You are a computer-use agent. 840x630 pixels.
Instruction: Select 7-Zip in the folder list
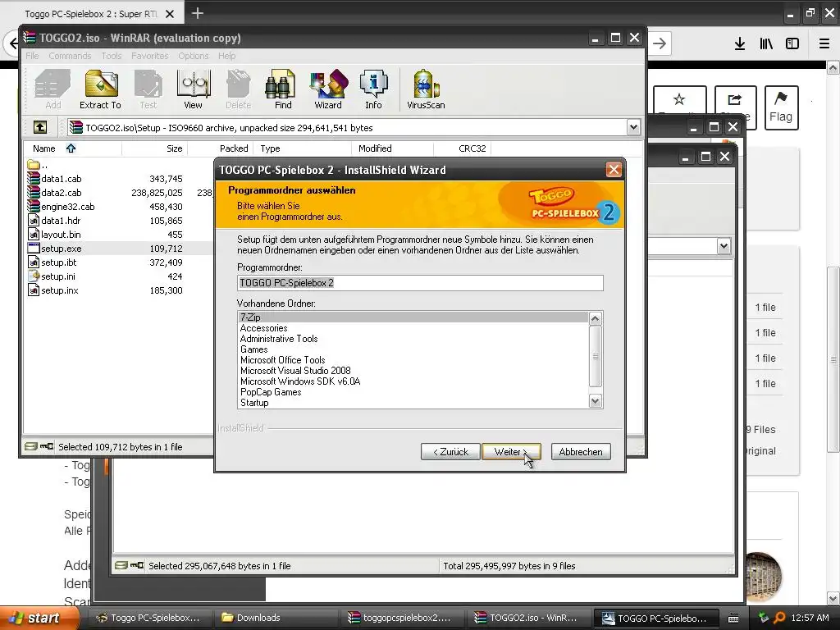(x=413, y=317)
